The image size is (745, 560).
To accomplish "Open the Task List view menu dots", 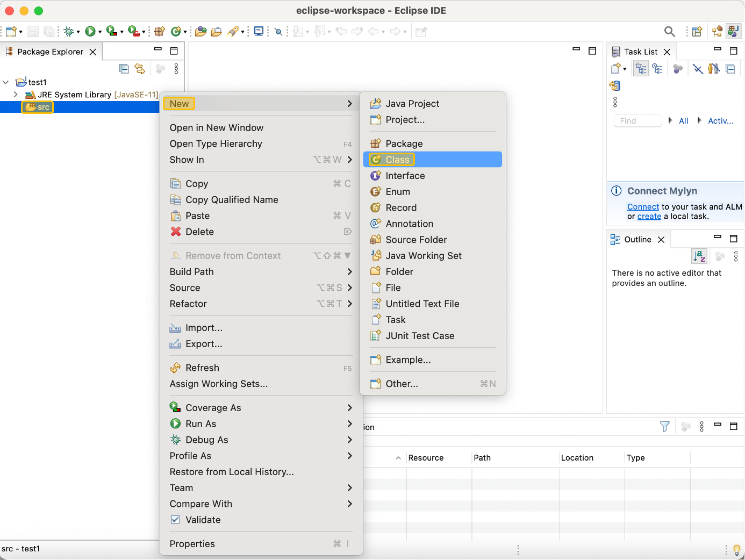I will coord(615,102).
